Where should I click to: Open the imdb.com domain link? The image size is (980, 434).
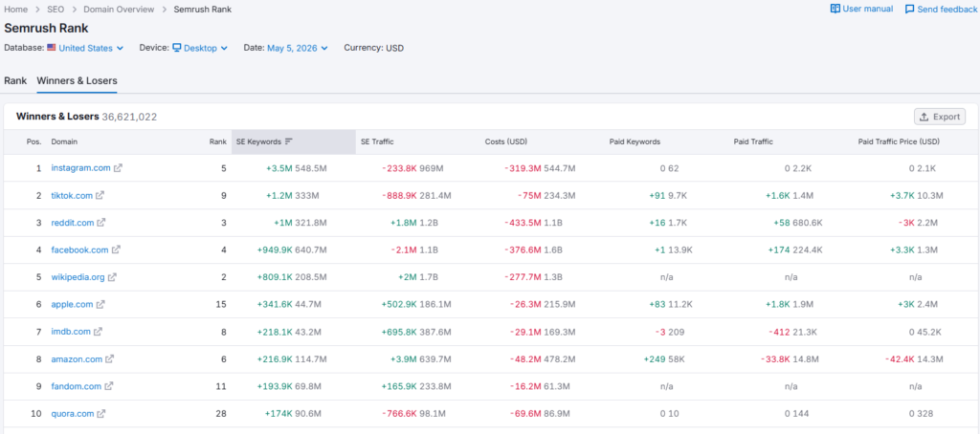click(x=71, y=332)
